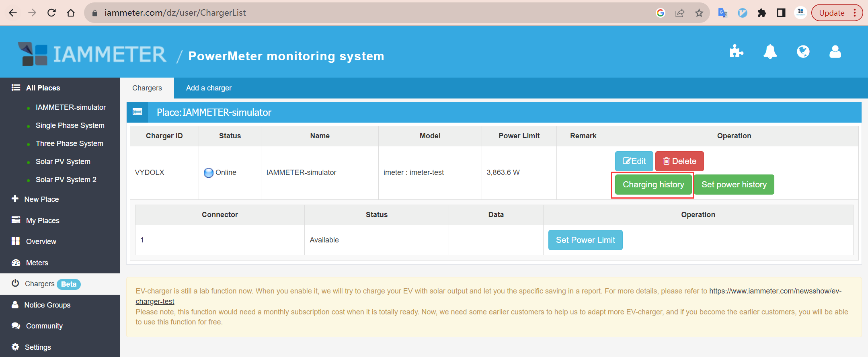The height and width of the screenshot is (357, 868).
Task: Delete the VYDOLX charger
Action: [x=679, y=161]
